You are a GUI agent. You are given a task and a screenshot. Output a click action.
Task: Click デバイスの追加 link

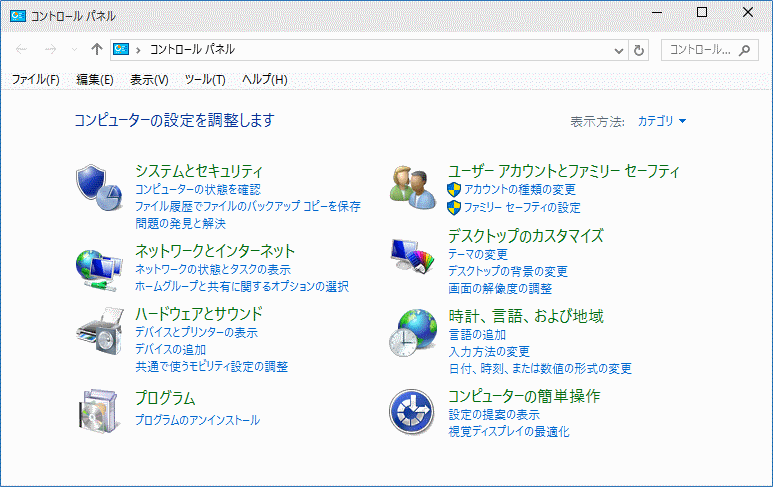171,349
